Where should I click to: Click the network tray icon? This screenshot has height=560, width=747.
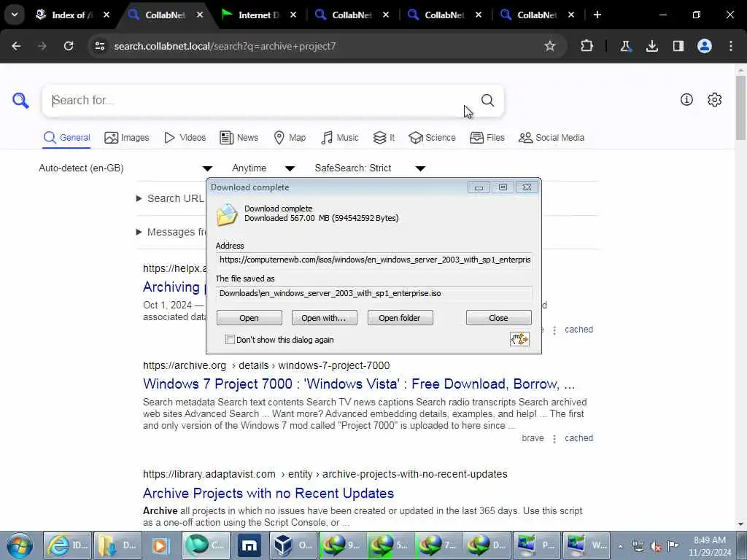click(638, 546)
